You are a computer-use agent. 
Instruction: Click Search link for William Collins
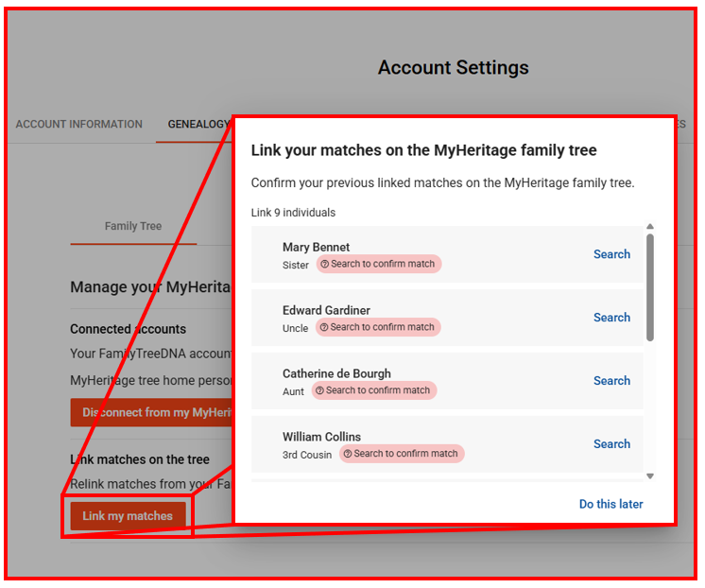click(x=611, y=444)
